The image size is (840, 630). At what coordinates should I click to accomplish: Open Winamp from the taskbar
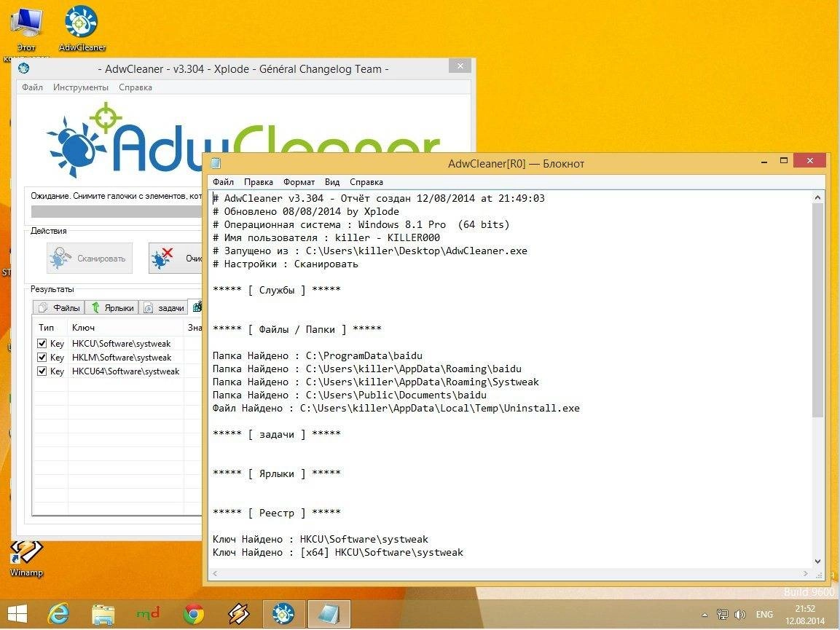coord(238,614)
